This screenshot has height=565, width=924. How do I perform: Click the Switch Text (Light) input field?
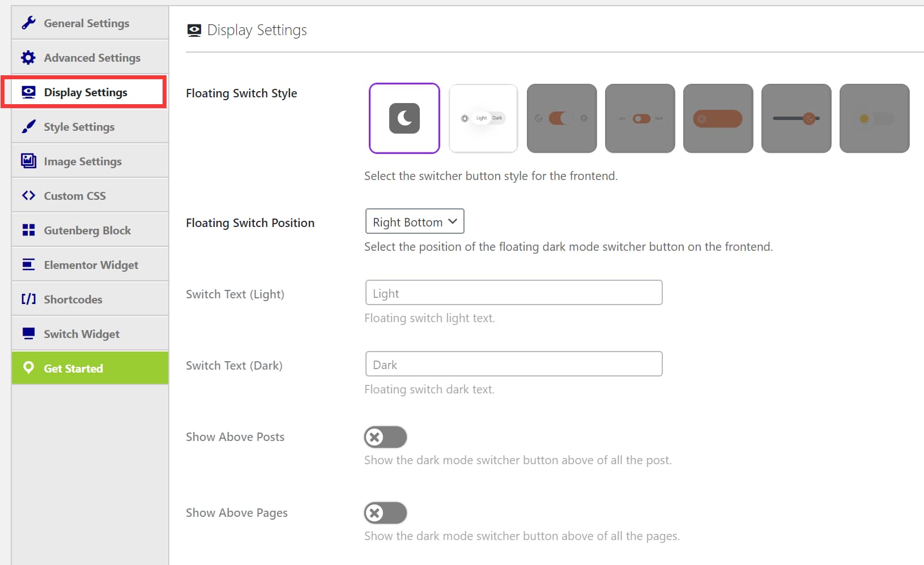(x=514, y=293)
